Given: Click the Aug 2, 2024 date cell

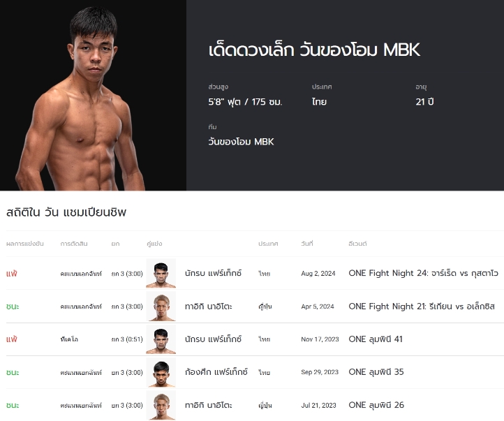Looking at the screenshot, I should point(318,274).
